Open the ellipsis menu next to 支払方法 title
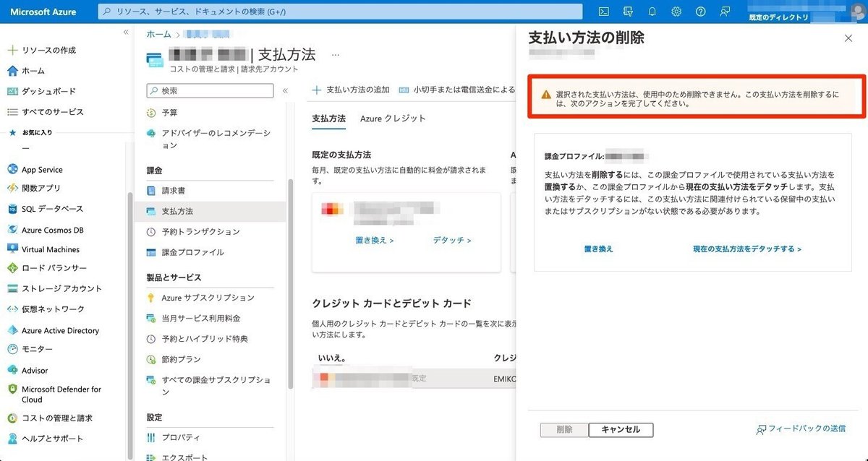 point(335,55)
